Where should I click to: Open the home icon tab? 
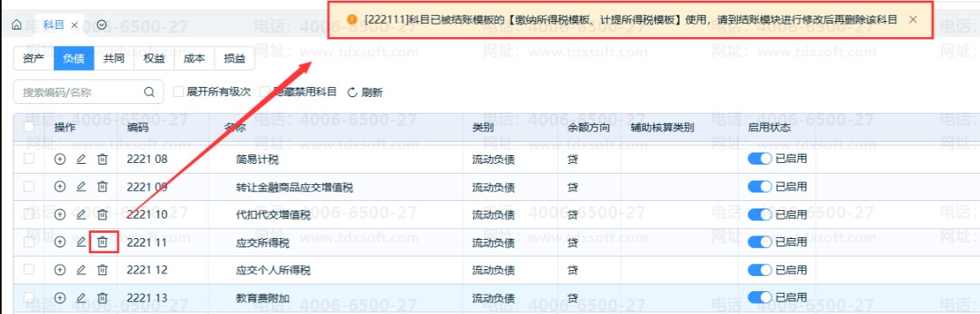[17, 25]
